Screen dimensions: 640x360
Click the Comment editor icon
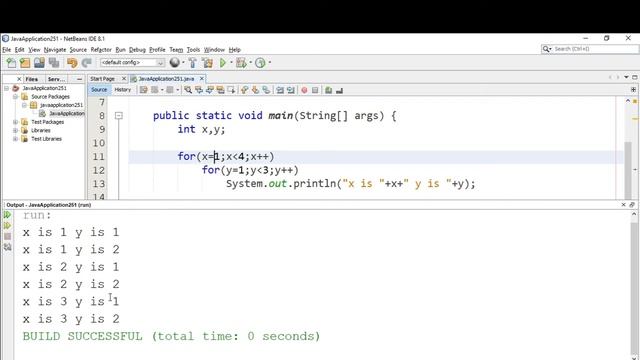click(x=329, y=90)
